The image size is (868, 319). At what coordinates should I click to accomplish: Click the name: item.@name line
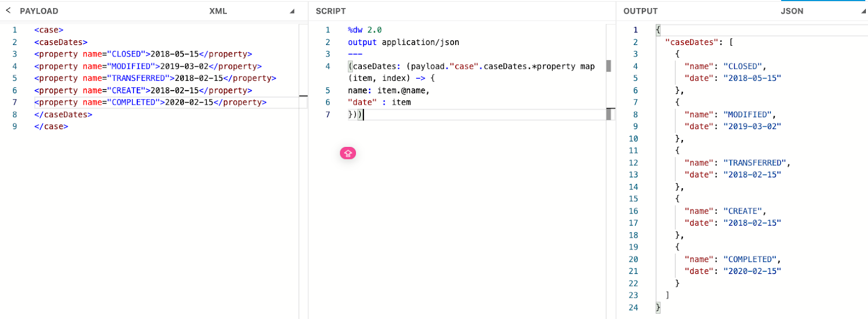[x=389, y=91]
